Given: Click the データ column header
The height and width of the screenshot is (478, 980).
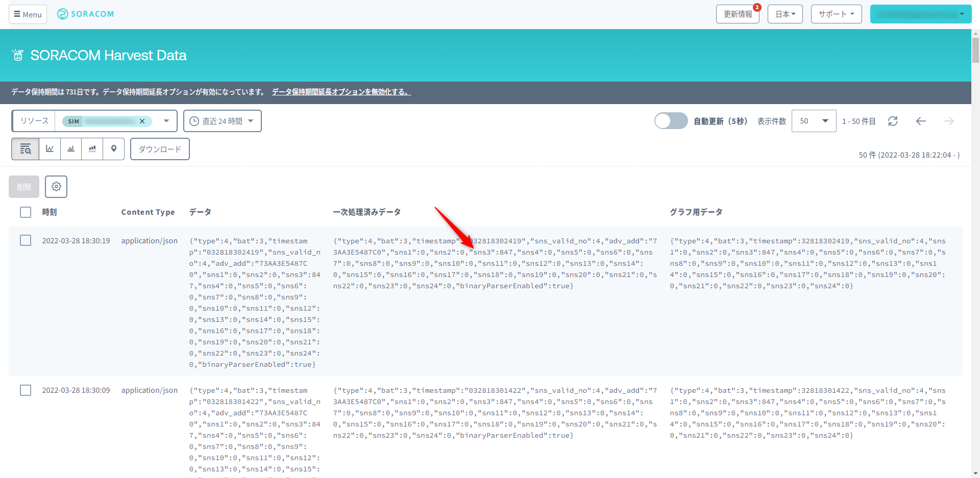Looking at the screenshot, I should click(x=200, y=212).
